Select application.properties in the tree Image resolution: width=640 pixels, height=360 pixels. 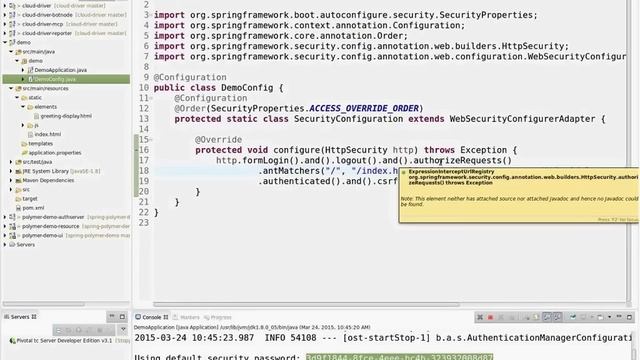point(55,153)
